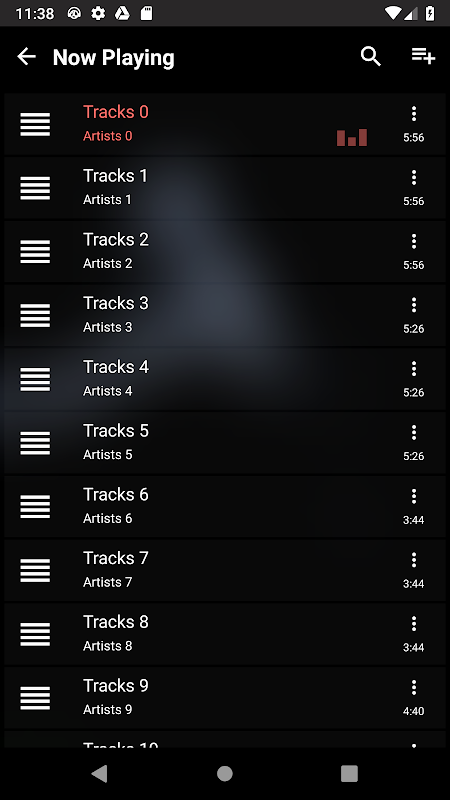
Task: Tap the Artists 9 label
Action: click(x=108, y=710)
